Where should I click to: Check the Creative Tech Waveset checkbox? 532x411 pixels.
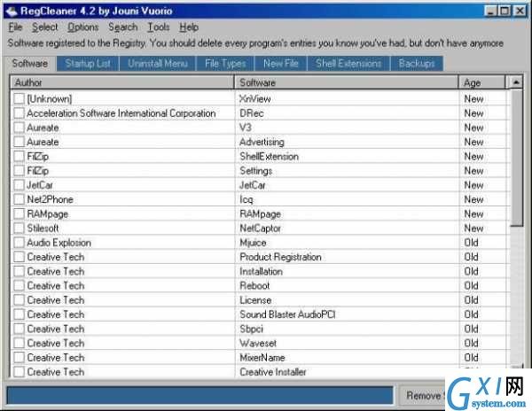[x=19, y=343]
